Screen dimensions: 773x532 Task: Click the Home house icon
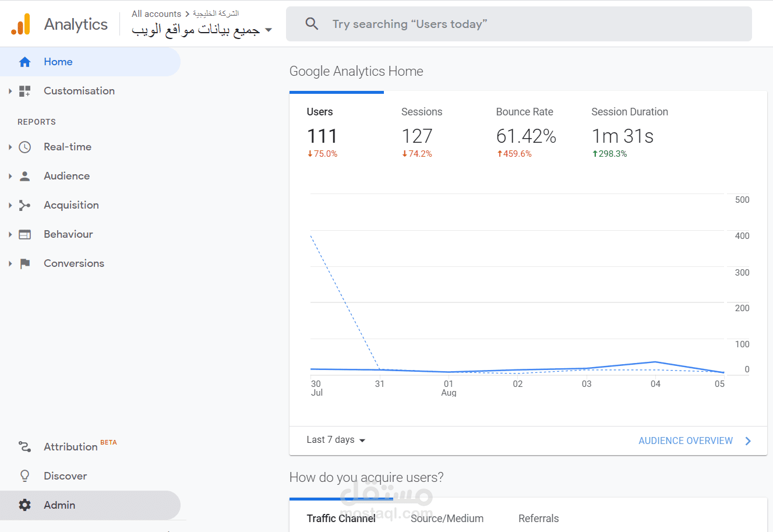pyautogui.click(x=24, y=62)
